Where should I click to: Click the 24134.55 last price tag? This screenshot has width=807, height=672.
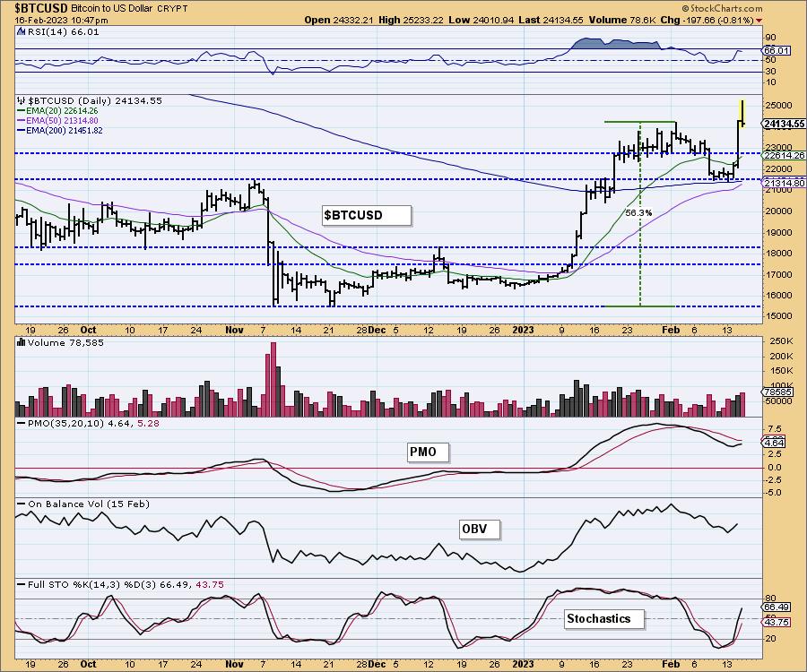pyautogui.click(x=784, y=124)
